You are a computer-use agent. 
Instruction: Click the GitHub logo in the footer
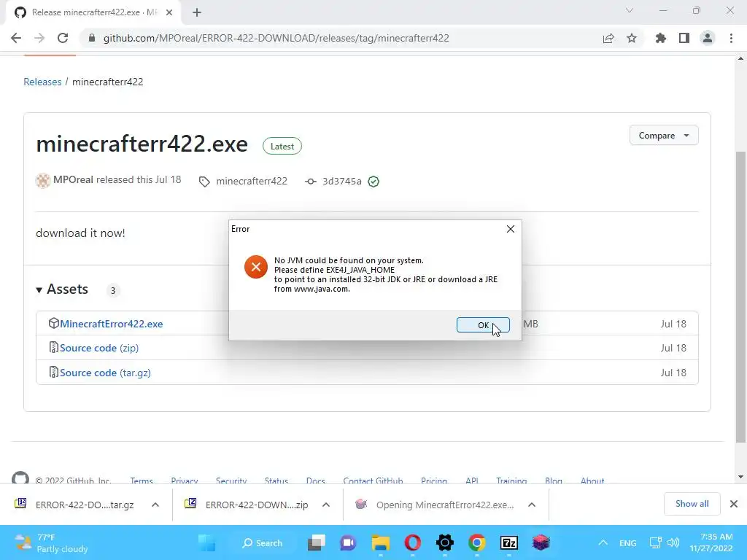[x=20, y=478]
